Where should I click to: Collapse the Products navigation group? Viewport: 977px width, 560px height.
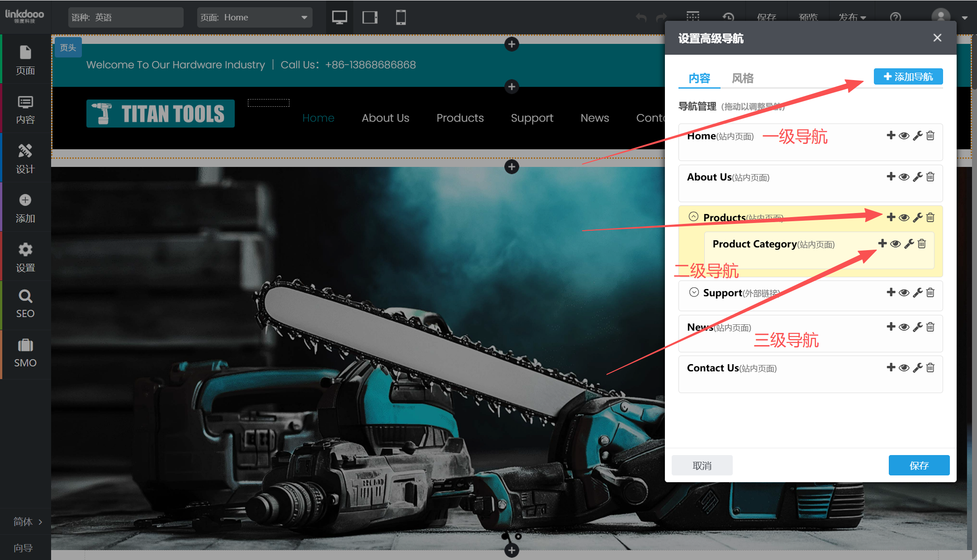693,217
